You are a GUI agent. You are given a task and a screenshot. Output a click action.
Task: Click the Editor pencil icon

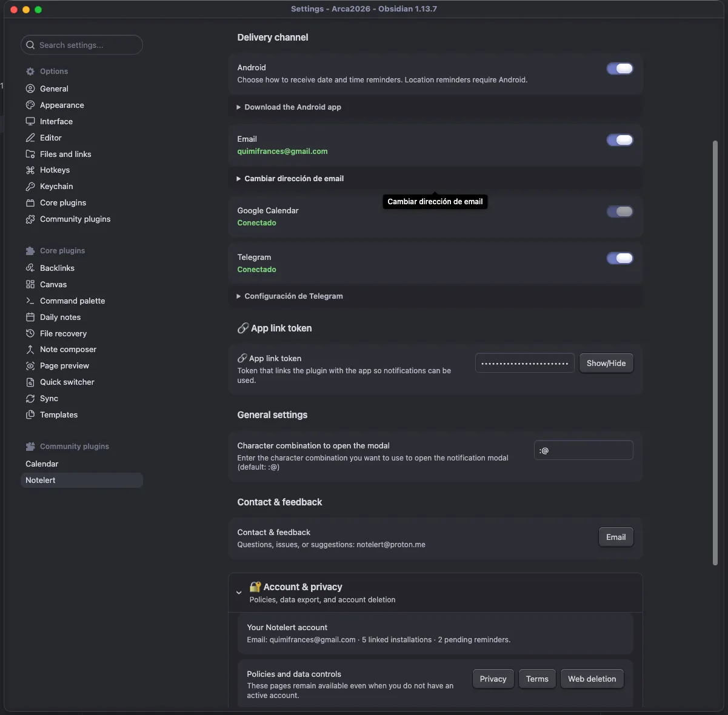pyautogui.click(x=30, y=138)
